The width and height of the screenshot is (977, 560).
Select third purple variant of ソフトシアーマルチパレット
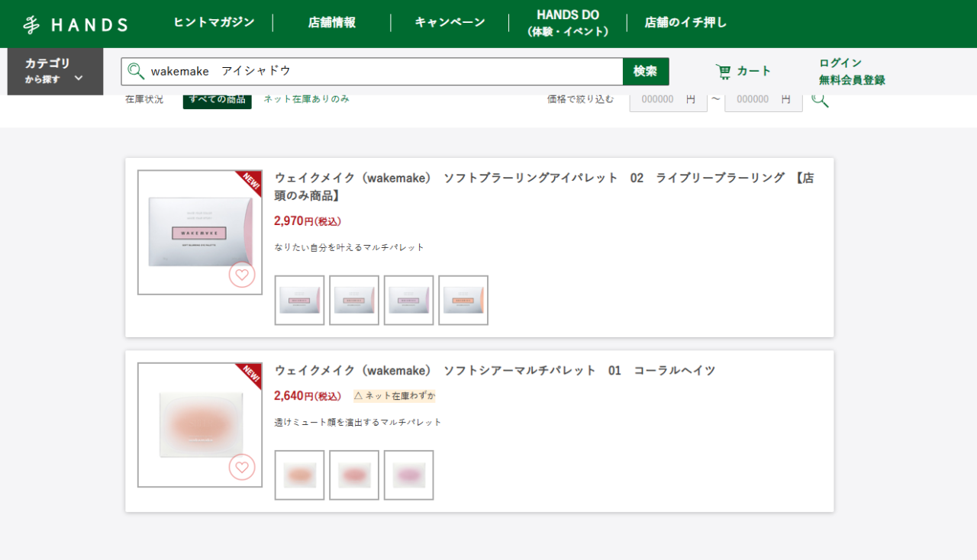point(409,475)
